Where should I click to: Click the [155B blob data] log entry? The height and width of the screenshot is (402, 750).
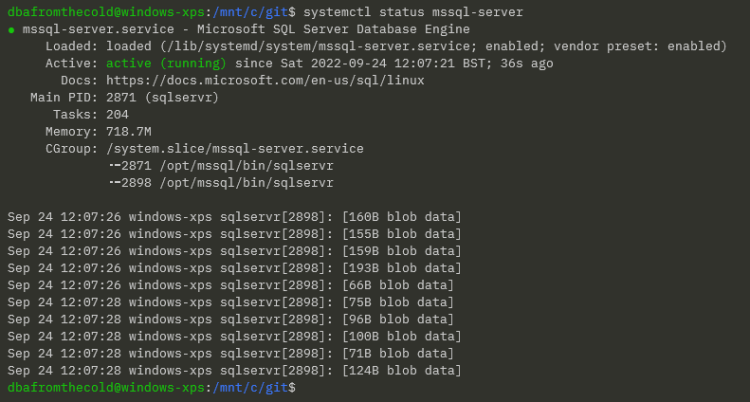click(x=401, y=234)
